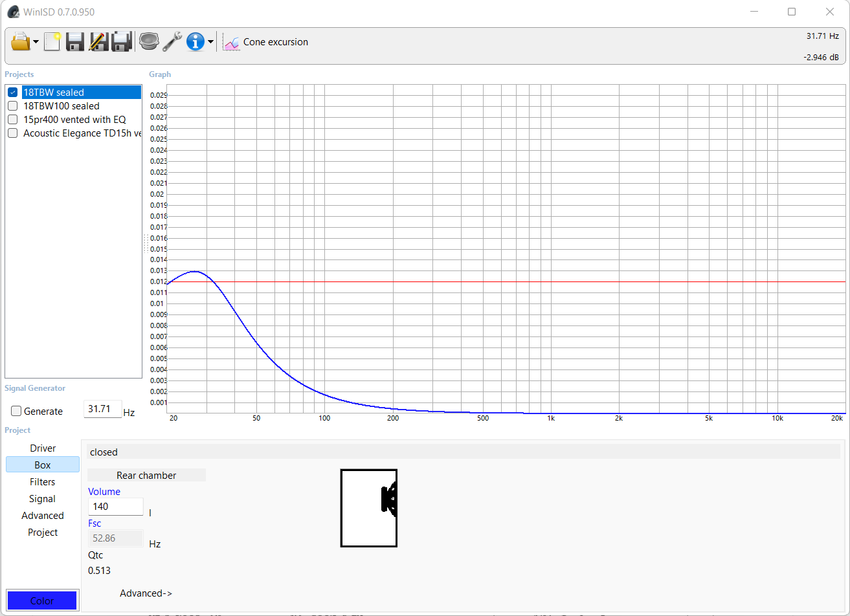This screenshot has height=616, width=850.
Task: Click the 31.71 Hz cursor frequency readout
Action: [823, 36]
